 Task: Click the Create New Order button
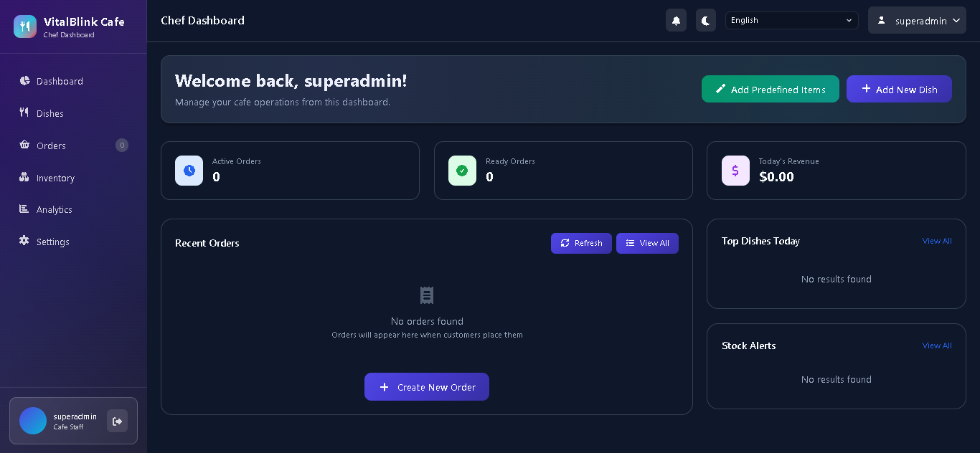click(x=427, y=387)
